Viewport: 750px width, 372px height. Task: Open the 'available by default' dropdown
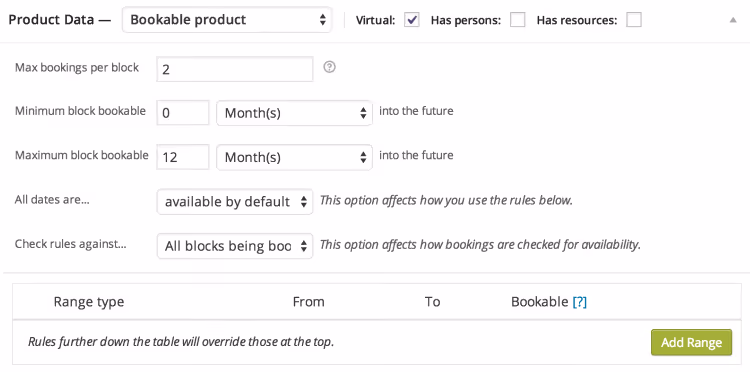(x=235, y=202)
